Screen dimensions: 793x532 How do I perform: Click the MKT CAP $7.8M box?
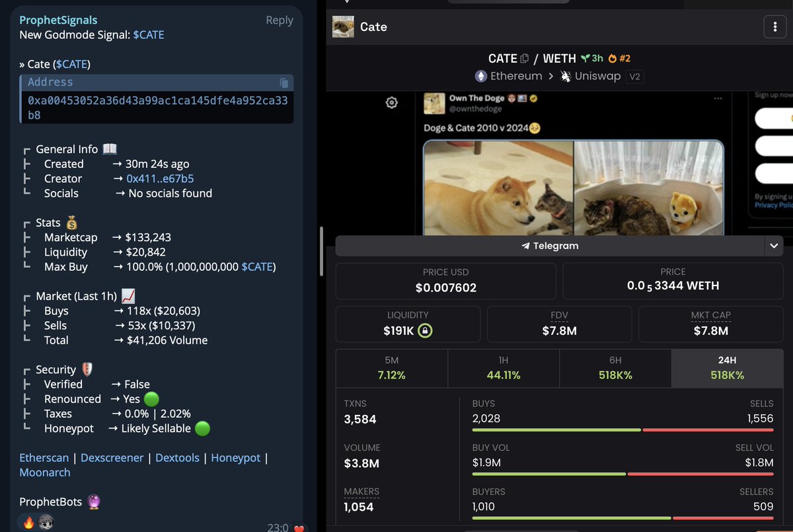click(711, 324)
